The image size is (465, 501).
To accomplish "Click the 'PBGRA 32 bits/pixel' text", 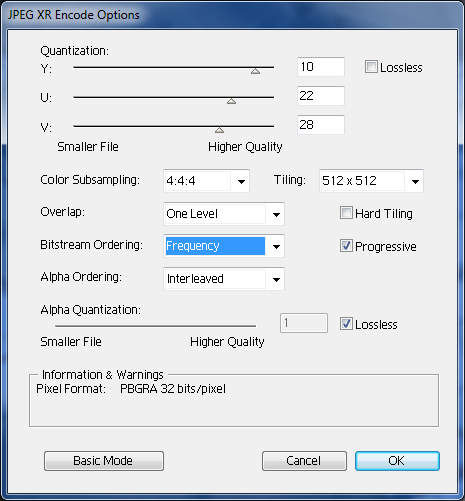I will coord(173,389).
